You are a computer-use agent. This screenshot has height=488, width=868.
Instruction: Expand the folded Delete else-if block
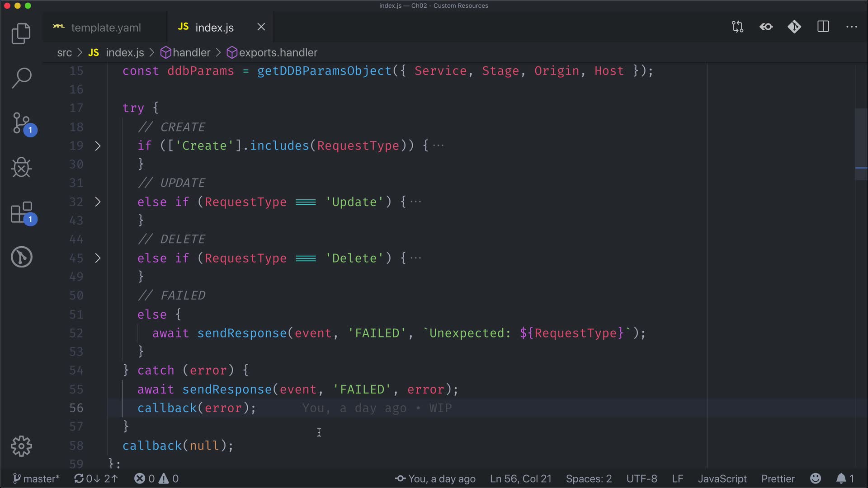[98, 258]
